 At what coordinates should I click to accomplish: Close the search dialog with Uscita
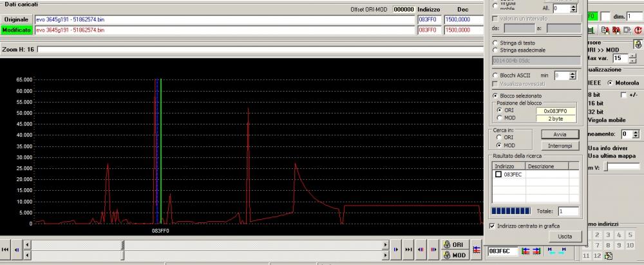click(x=565, y=237)
